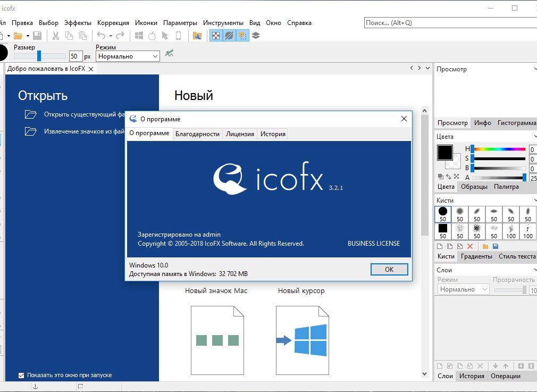The width and height of the screenshot is (537, 392).
Task: Switch to the Градиенты tab
Action: tap(476, 256)
